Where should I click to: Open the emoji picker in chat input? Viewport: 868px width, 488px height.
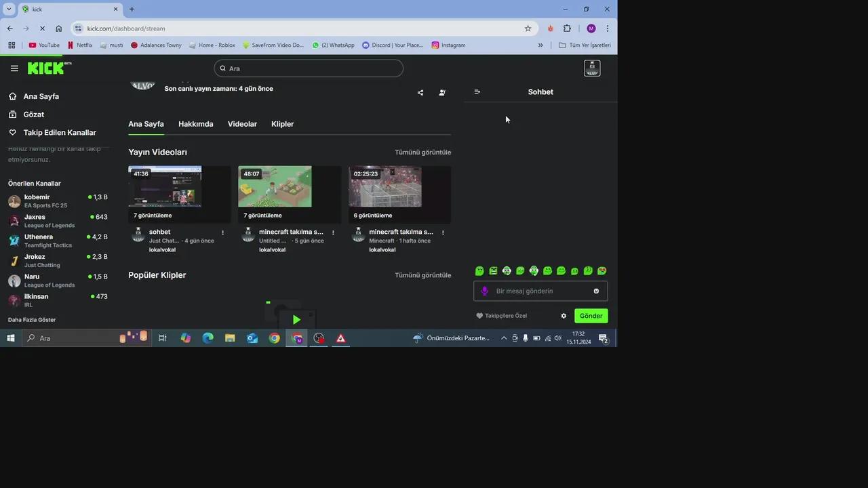(596, 291)
